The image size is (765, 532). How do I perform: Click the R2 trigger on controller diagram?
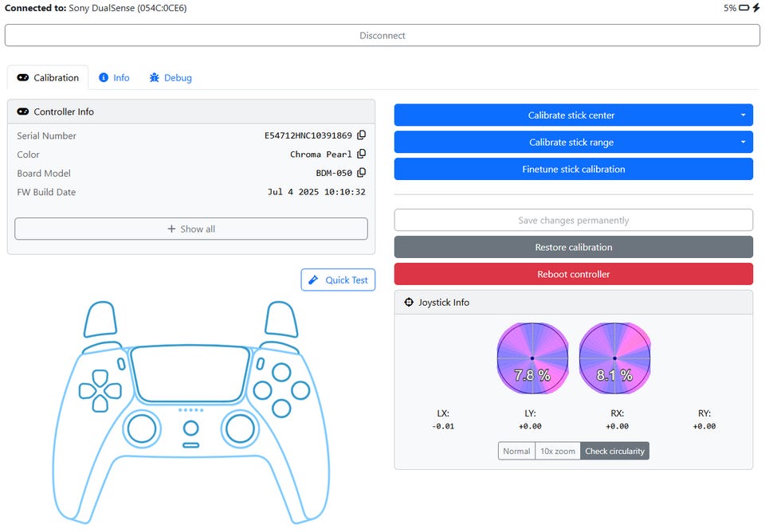point(281,319)
